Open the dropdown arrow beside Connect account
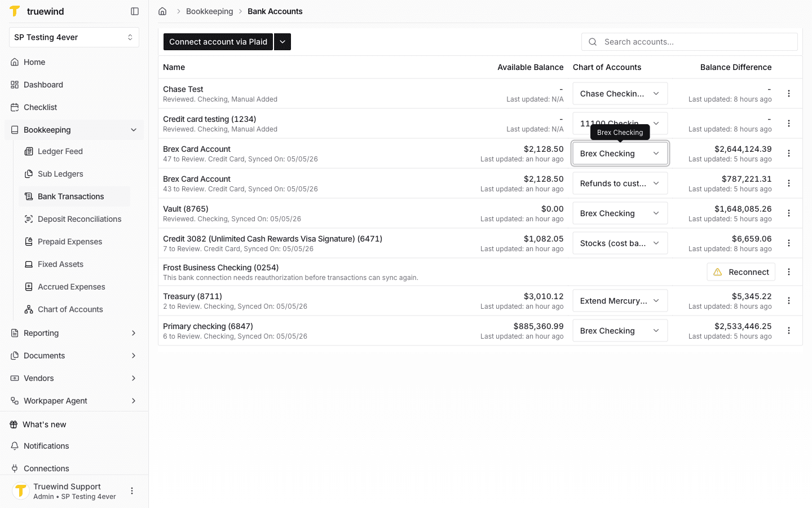This screenshot has width=812, height=508. tap(283, 42)
